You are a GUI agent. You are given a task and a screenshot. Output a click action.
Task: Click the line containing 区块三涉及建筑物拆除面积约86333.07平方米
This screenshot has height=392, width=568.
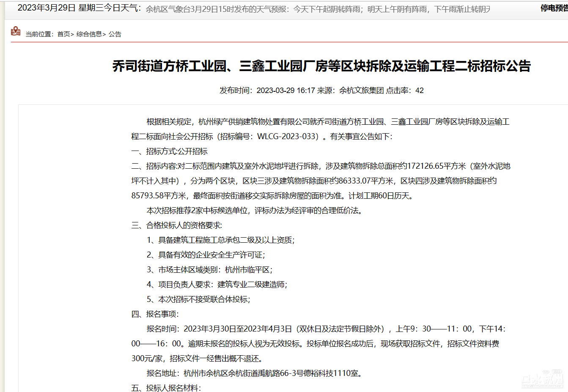pyautogui.click(x=314, y=181)
